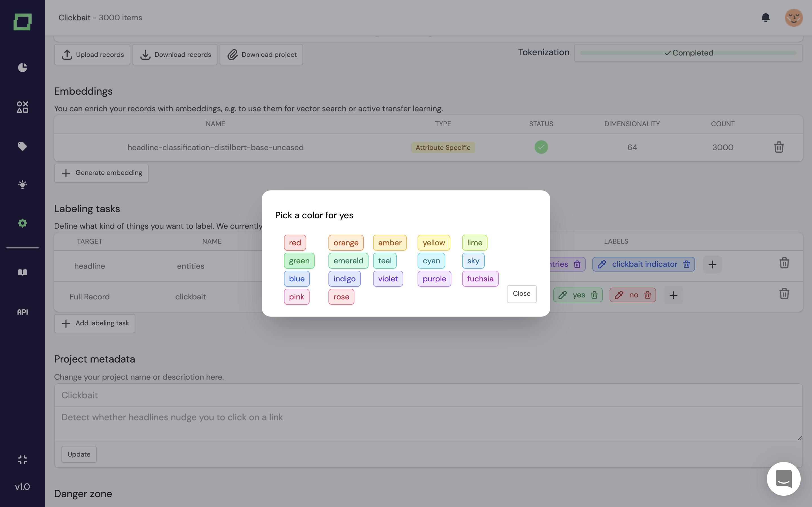Open the heuristics lightbulb page
The width and height of the screenshot is (812, 507).
click(x=23, y=185)
